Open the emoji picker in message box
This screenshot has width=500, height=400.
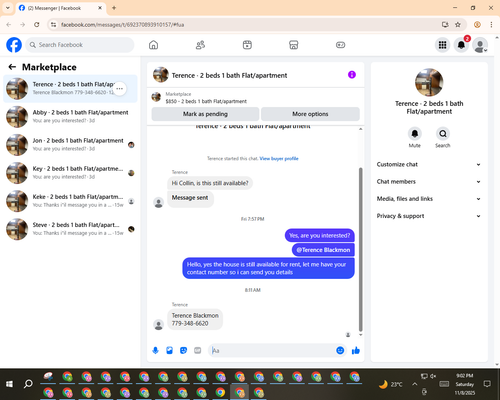coord(340,350)
